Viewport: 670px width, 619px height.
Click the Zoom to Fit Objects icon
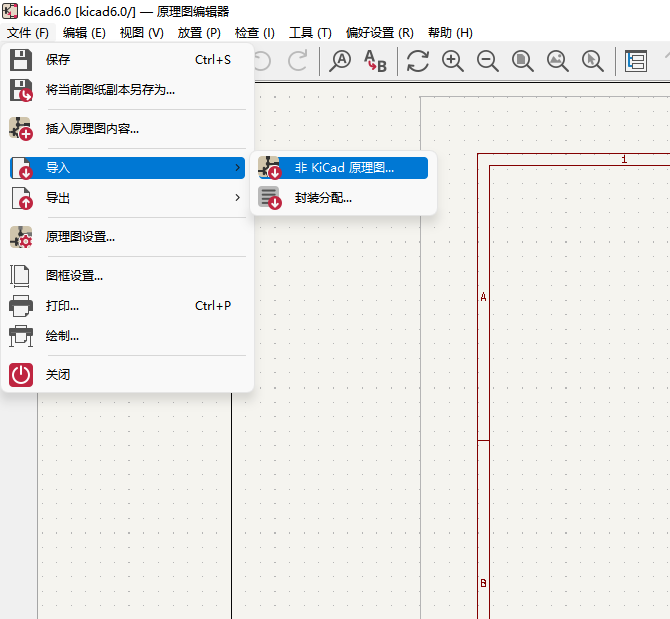(558, 61)
